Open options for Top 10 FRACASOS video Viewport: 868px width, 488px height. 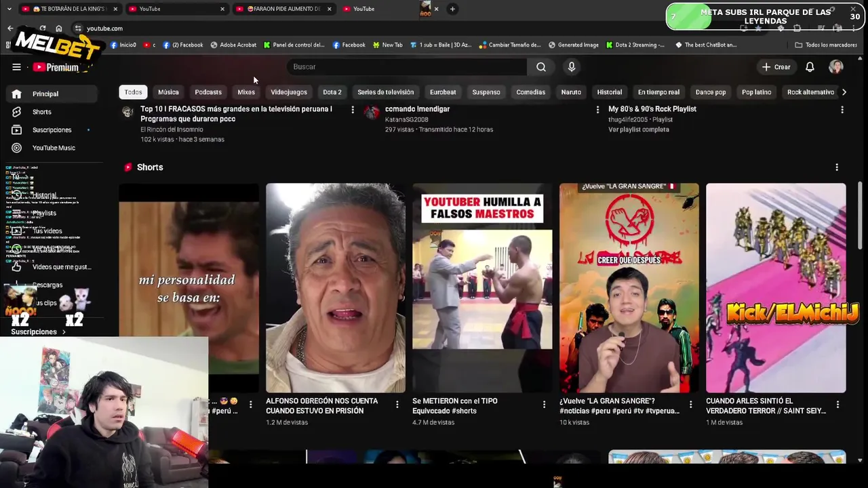coord(353,110)
